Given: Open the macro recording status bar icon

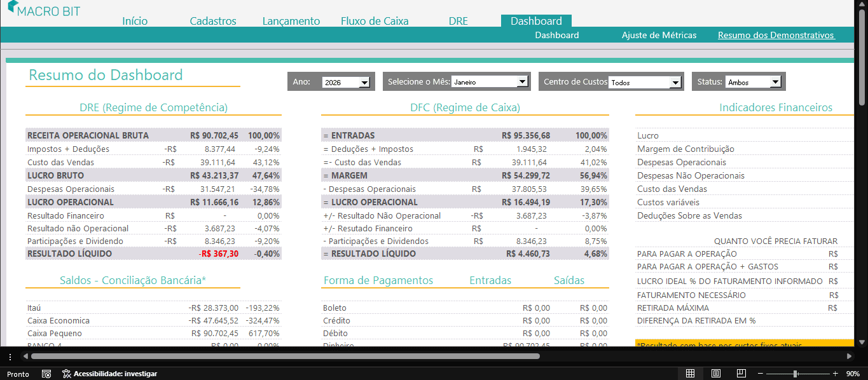Looking at the screenshot, I should click(x=46, y=374).
